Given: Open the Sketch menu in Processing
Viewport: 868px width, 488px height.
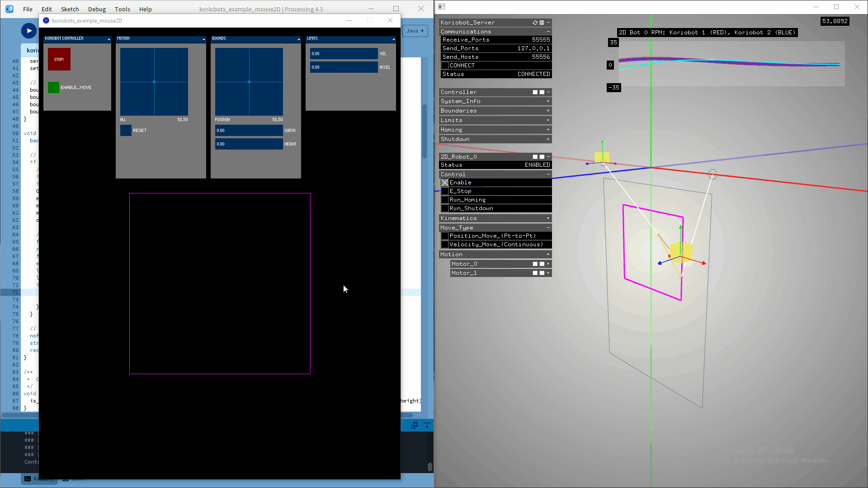Looking at the screenshot, I should (70, 9).
